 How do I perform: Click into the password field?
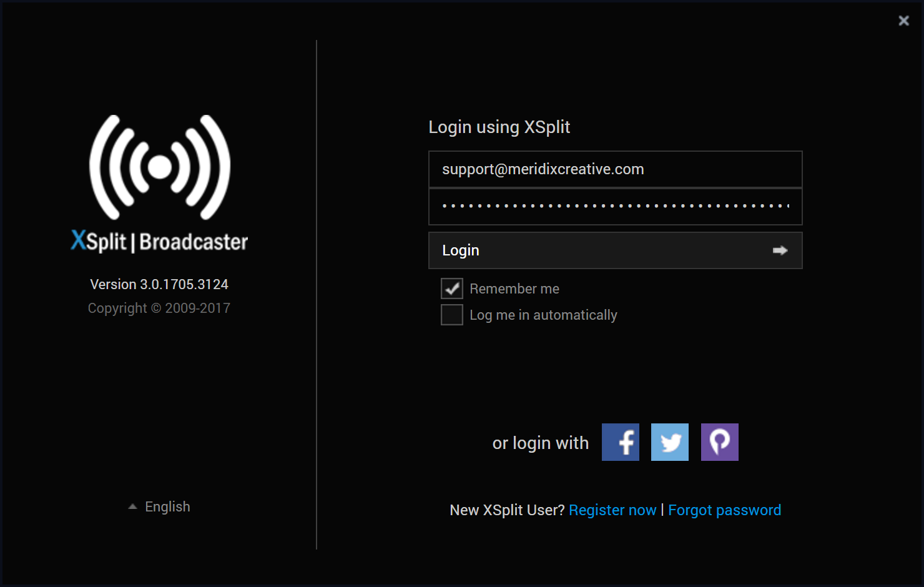[x=615, y=206]
